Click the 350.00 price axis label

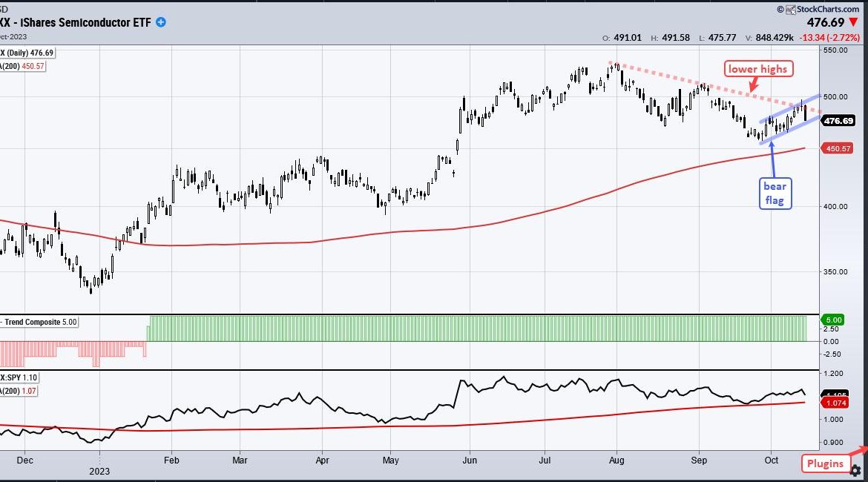(x=835, y=271)
